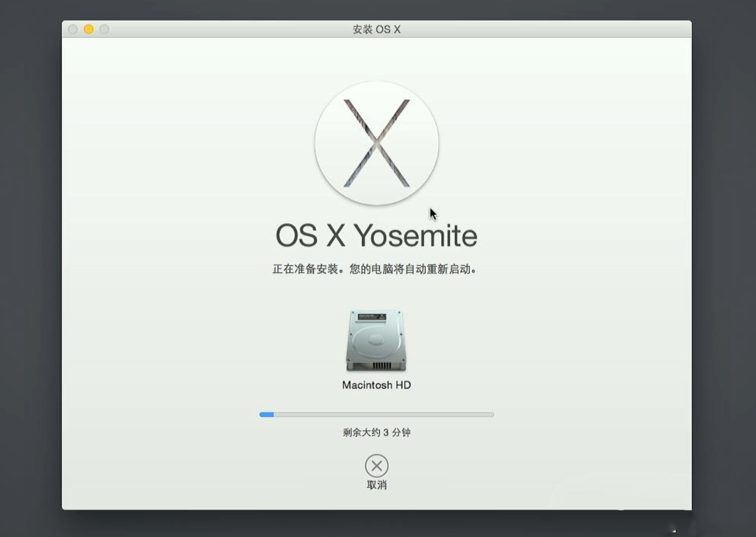Click the Macintosh HD text label
Screen dimensions: 756x537
[376, 385]
